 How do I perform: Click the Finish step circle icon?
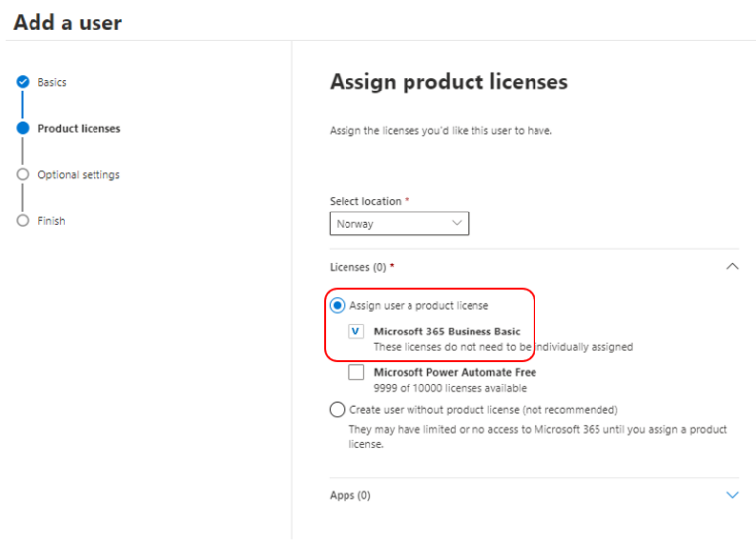pos(23,221)
